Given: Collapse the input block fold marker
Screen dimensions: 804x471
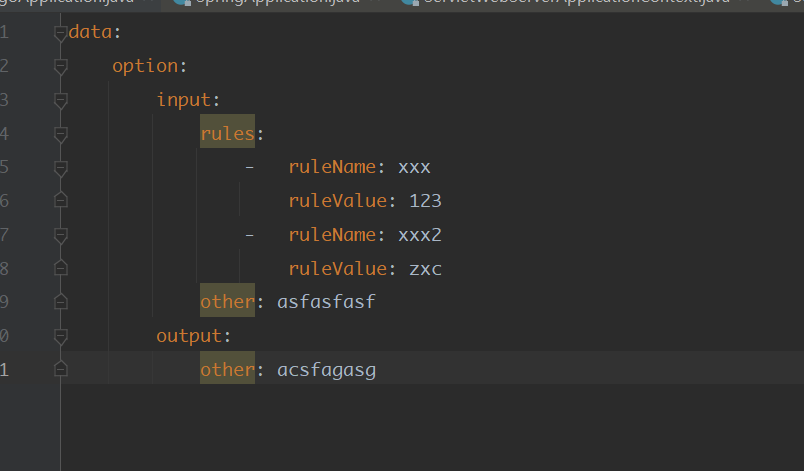Looking at the screenshot, I should pyautogui.click(x=61, y=101).
